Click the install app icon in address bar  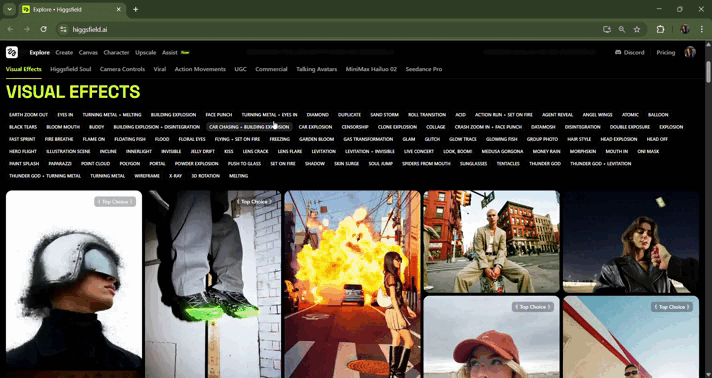pos(607,29)
